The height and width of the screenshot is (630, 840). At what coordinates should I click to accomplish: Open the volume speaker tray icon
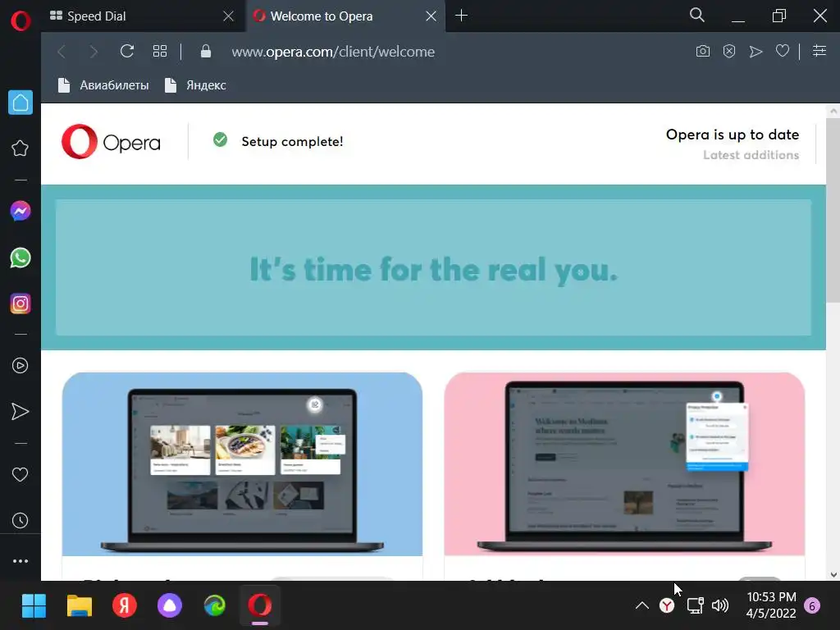point(720,606)
